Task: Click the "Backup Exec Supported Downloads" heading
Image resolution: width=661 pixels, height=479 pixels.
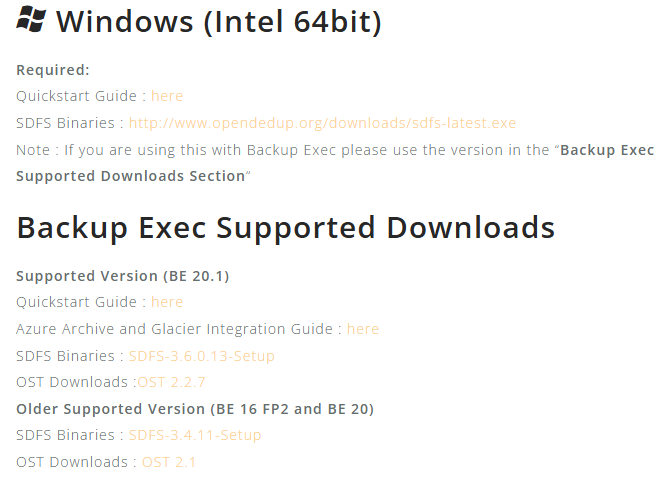Action: tap(285, 228)
